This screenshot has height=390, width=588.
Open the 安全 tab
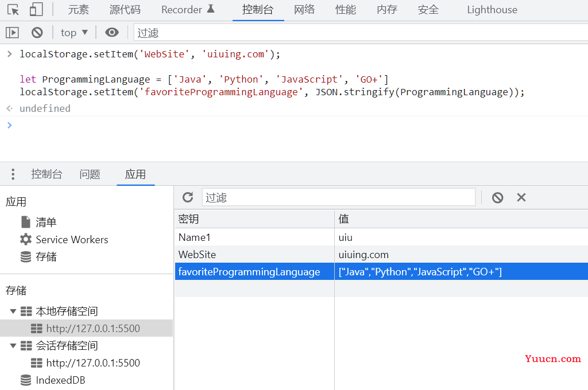coord(428,10)
